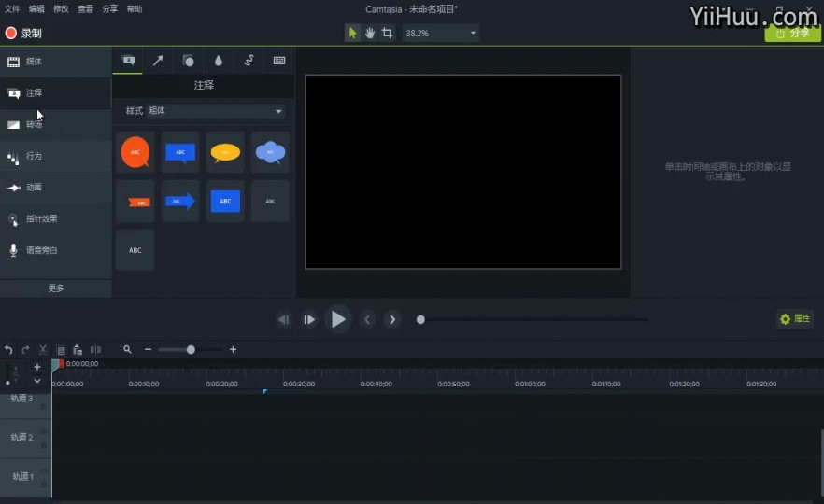Open the 媒体 media panel

point(56,62)
